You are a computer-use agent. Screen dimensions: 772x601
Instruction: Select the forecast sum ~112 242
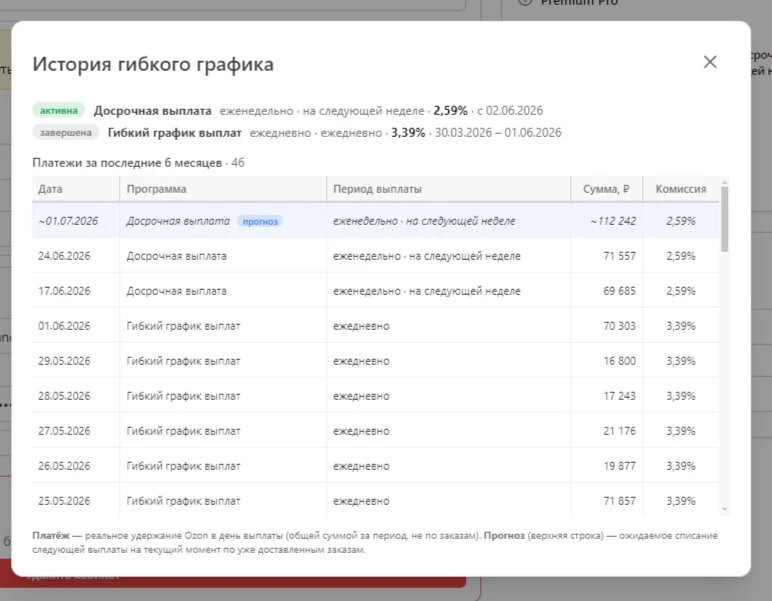tap(613, 221)
